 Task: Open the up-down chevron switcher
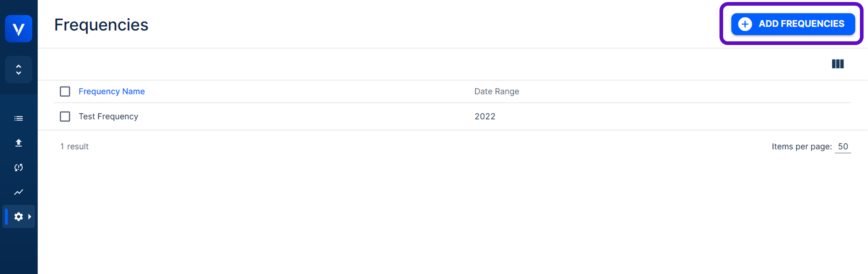point(19,70)
